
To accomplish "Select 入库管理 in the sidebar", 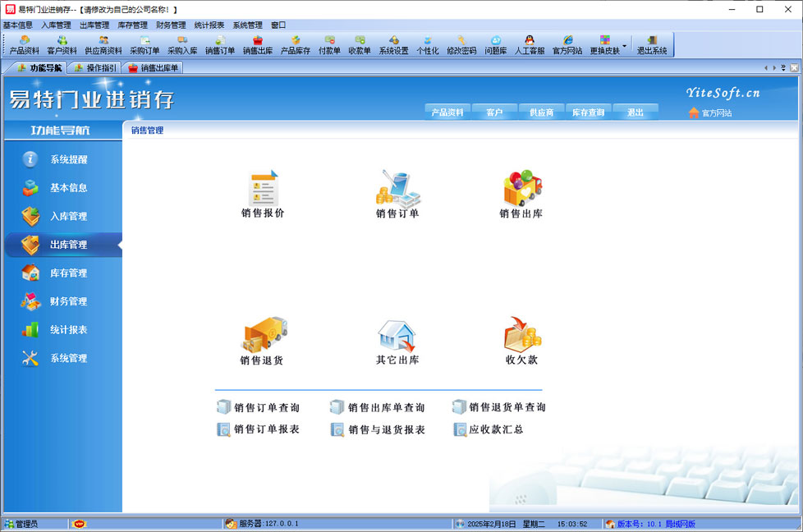I will coord(68,216).
